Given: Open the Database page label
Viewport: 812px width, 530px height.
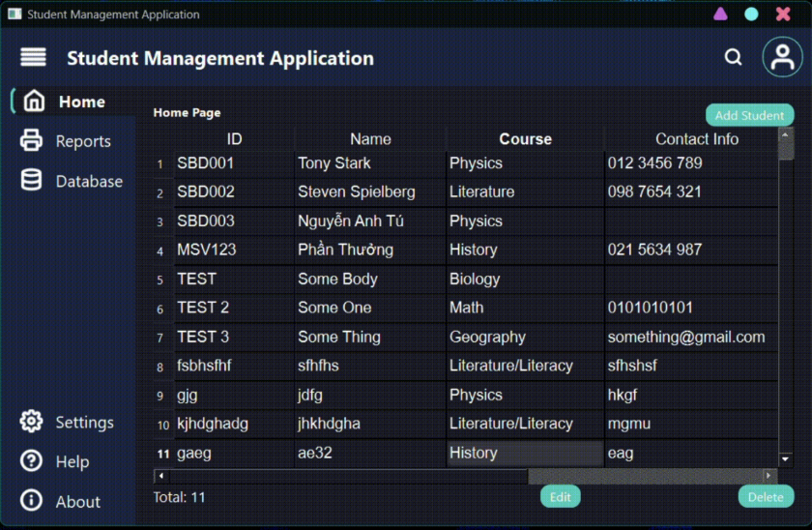Looking at the screenshot, I should pos(89,181).
